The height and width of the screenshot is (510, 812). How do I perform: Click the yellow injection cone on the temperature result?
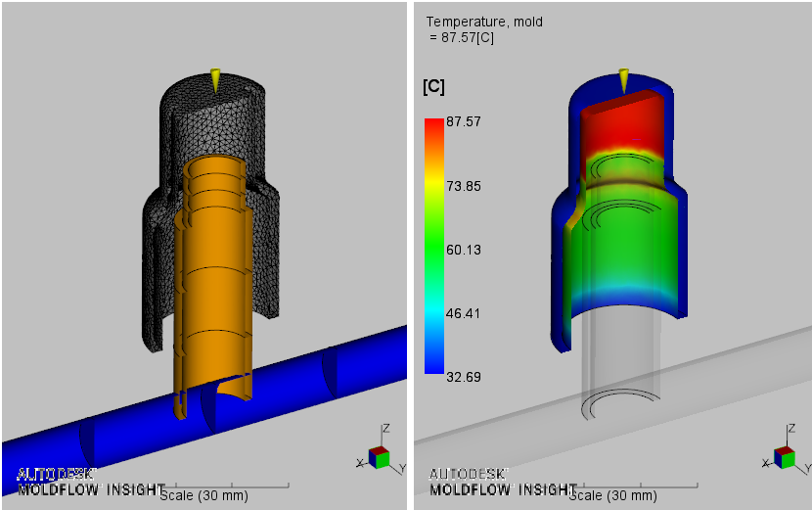pos(624,80)
